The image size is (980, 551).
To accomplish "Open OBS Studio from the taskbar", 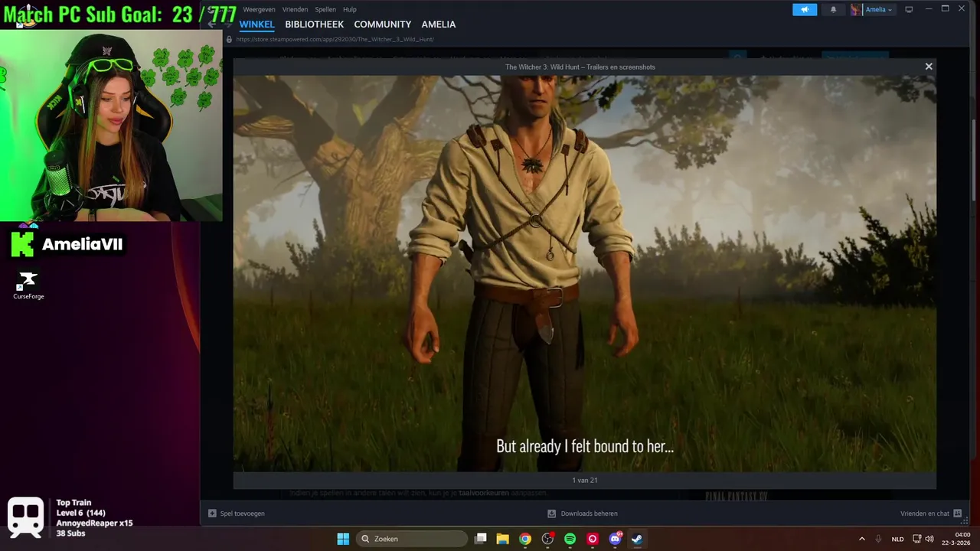I will [x=547, y=539].
